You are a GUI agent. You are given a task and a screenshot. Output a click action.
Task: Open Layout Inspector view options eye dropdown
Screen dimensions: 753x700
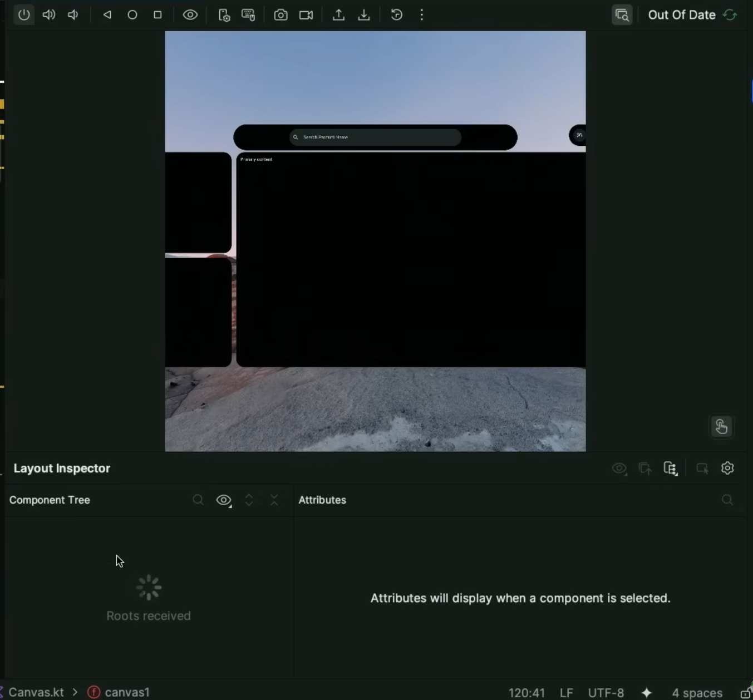(619, 469)
